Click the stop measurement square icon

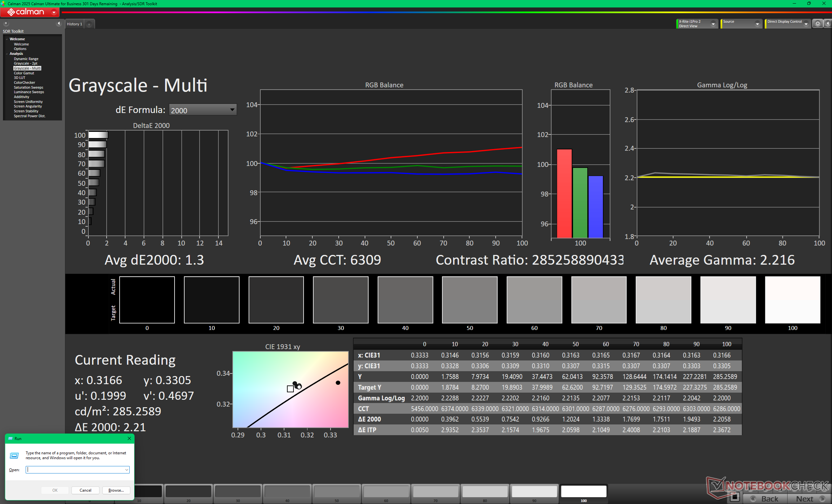tap(735, 497)
